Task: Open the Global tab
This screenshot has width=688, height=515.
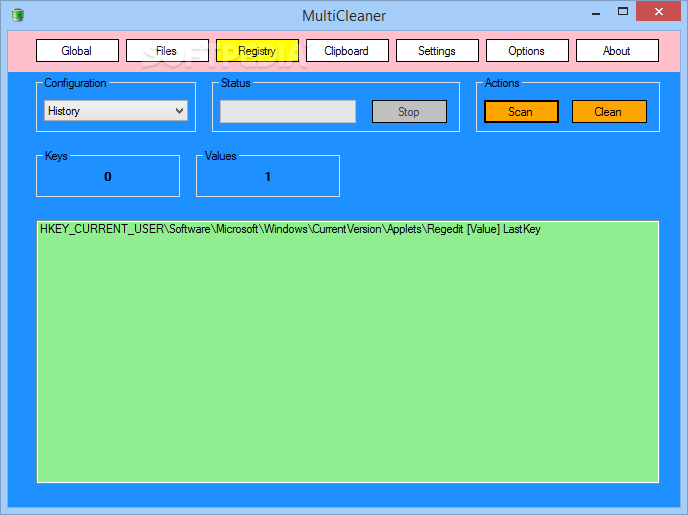Action: [x=77, y=50]
